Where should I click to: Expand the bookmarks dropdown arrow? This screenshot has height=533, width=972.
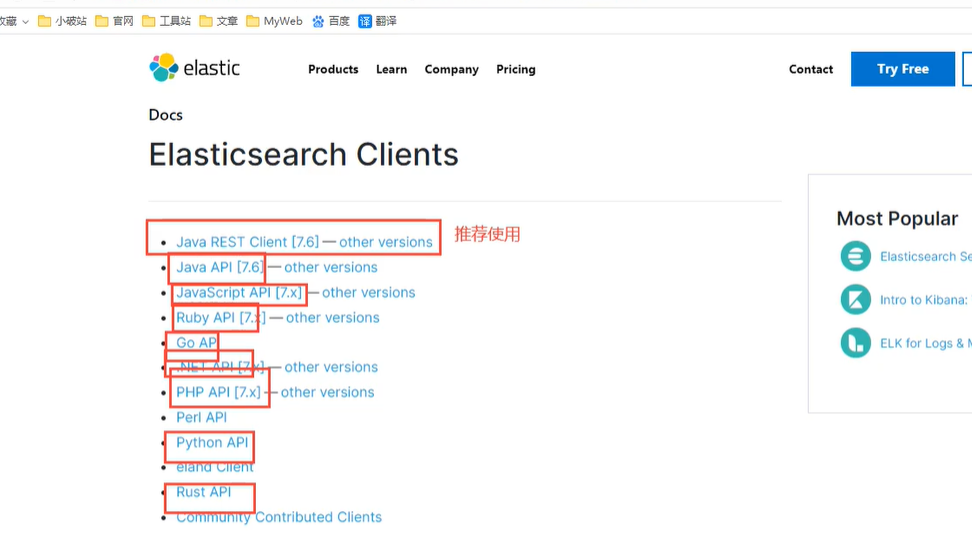[25, 22]
